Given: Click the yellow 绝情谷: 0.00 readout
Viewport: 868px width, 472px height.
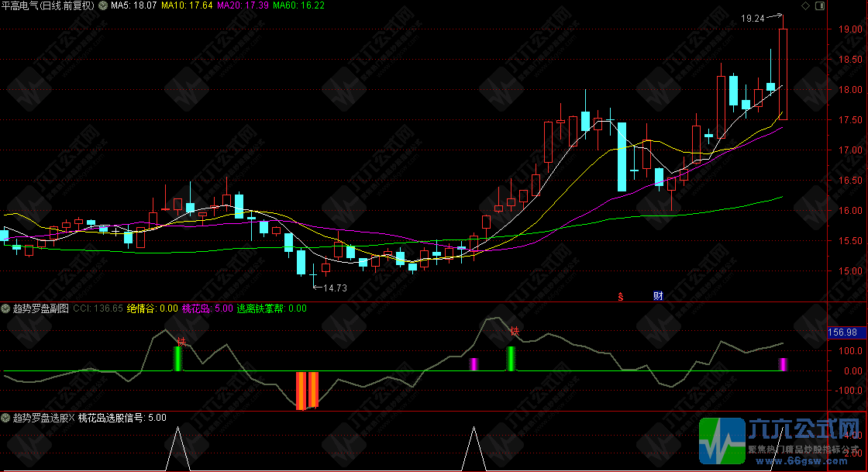Looking at the screenshot, I should [x=152, y=308].
